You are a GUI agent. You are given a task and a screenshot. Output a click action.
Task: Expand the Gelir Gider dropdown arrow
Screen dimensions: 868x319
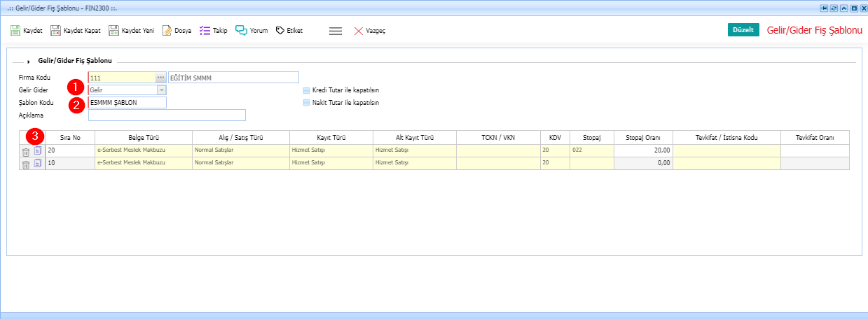click(161, 90)
